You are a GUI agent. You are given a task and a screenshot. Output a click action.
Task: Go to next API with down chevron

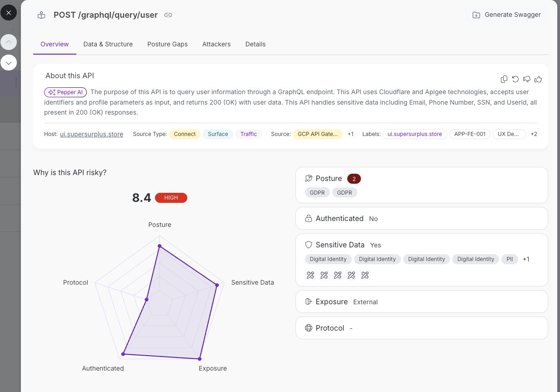pyautogui.click(x=9, y=62)
